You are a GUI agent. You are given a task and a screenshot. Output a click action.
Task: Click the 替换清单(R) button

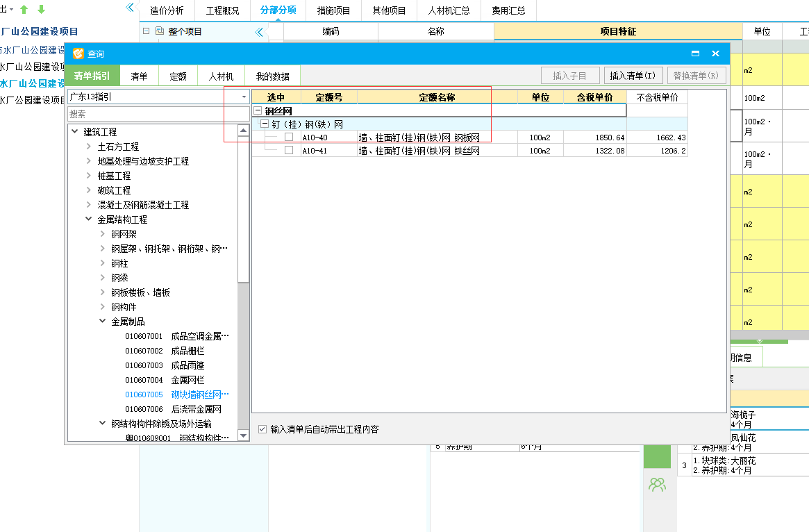(x=697, y=75)
